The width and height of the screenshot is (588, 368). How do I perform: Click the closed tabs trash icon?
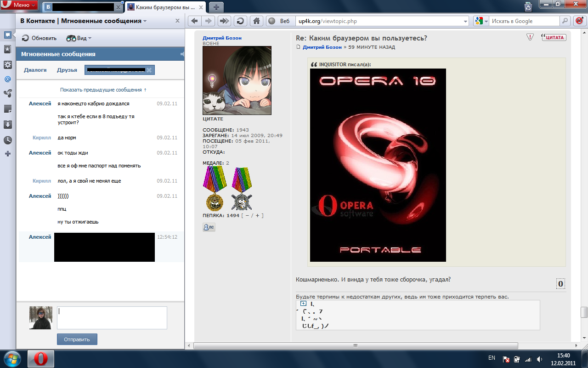[x=528, y=6]
